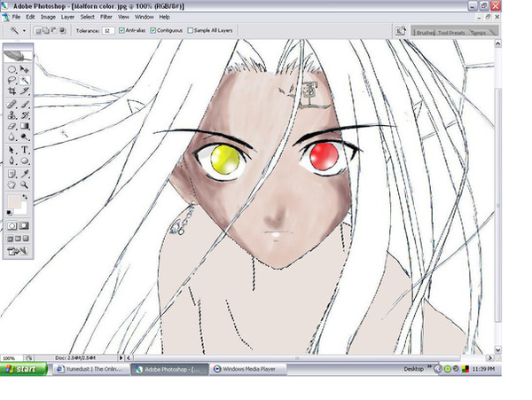Image resolution: width=532 pixels, height=400 pixels.
Task: Open the View menu
Action: pos(123,17)
